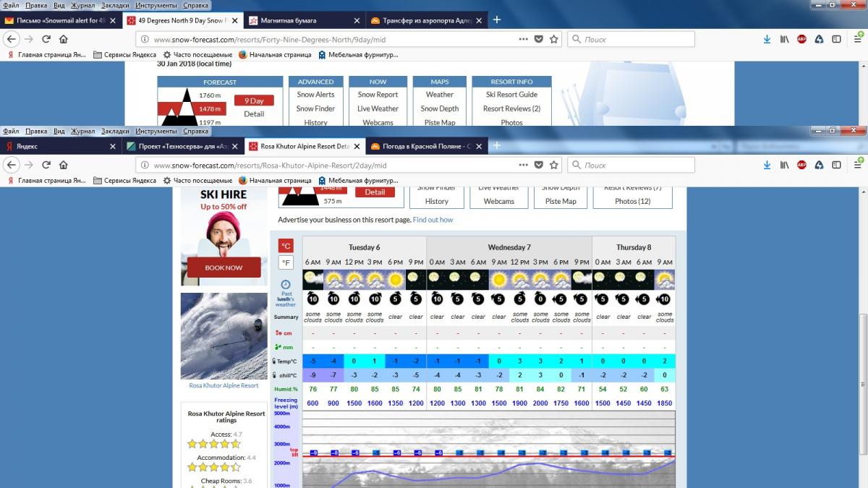Screen dimensions: 868x488
Task: Toggle sidebar in 49 Degrees North window
Action: point(835,39)
